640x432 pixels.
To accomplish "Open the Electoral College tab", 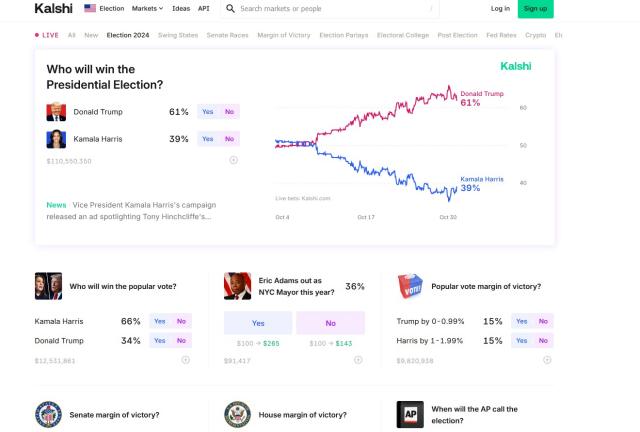I will (x=403, y=35).
